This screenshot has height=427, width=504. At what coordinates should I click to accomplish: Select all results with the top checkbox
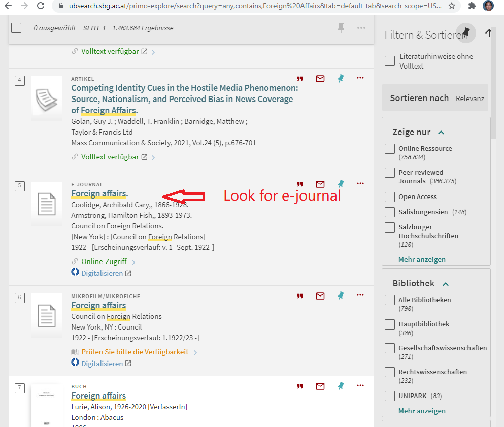click(16, 28)
